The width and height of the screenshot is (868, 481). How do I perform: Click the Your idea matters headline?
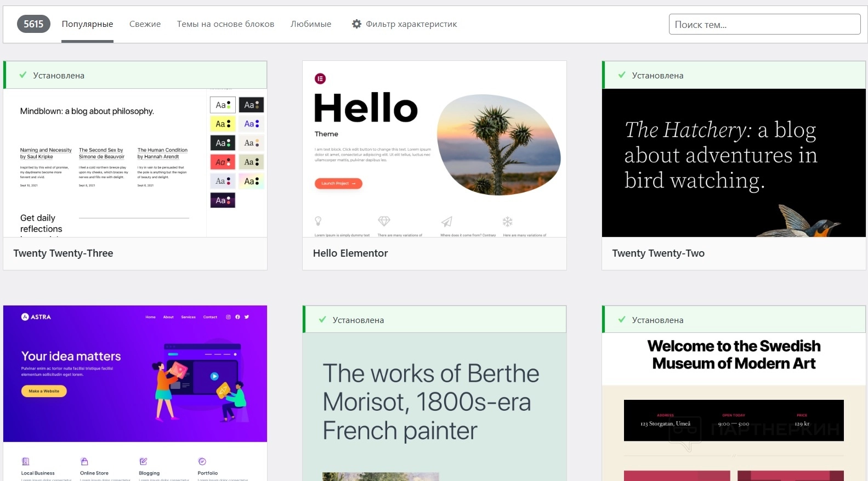(x=71, y=356)
